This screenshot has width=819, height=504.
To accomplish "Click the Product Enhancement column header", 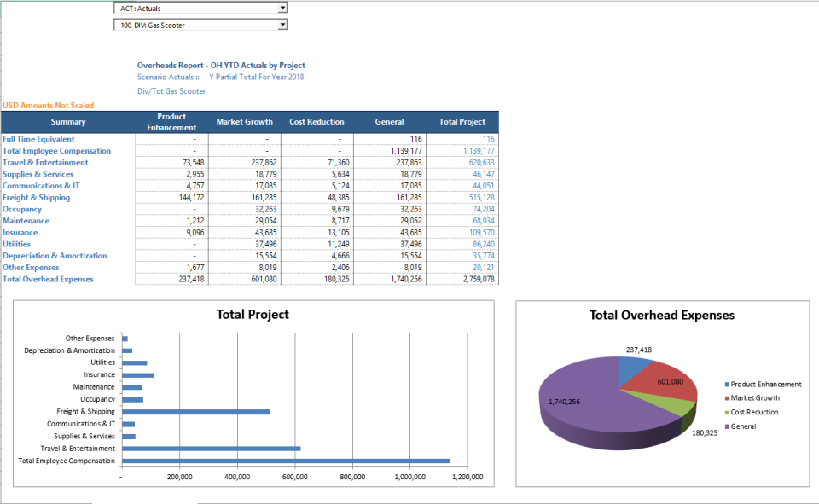I will click(171, 122).
